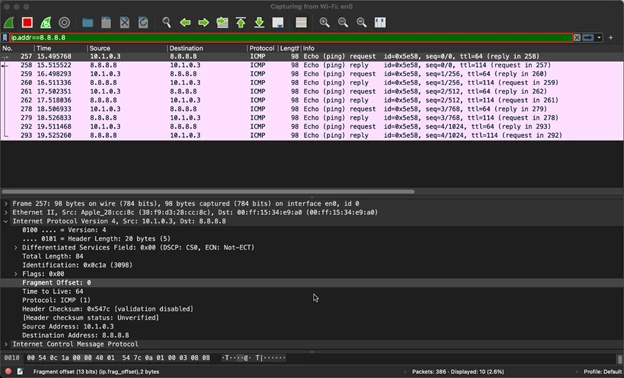This screenshot has width=624, height=378.
Task: Toggle packet list colorize rules
Action: (x=301, y=22)
